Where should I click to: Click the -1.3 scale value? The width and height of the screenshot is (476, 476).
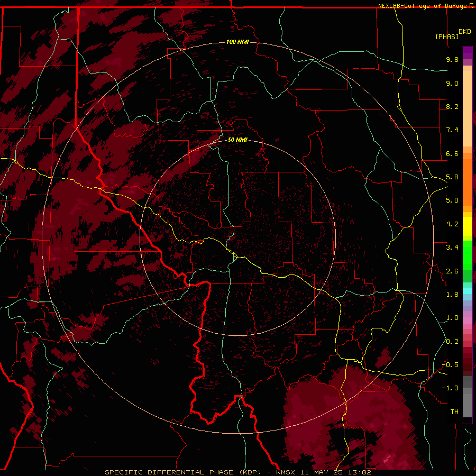click(x=450, y=388)
